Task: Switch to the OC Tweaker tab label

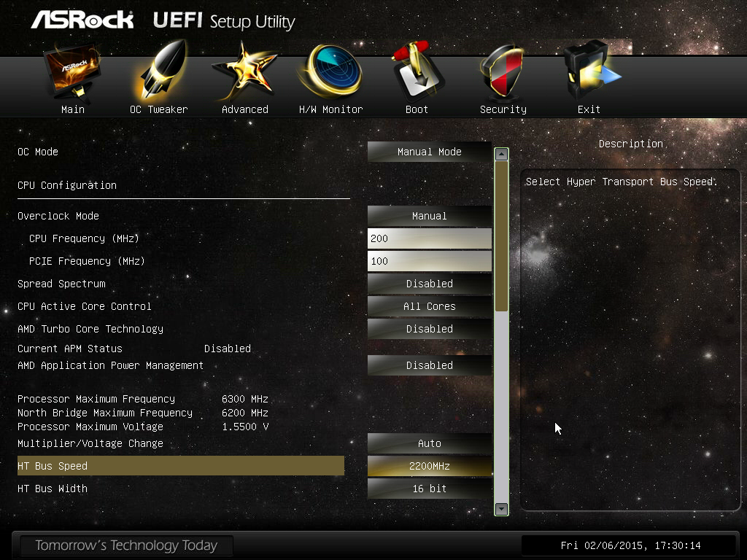Action: pos(158,109)
